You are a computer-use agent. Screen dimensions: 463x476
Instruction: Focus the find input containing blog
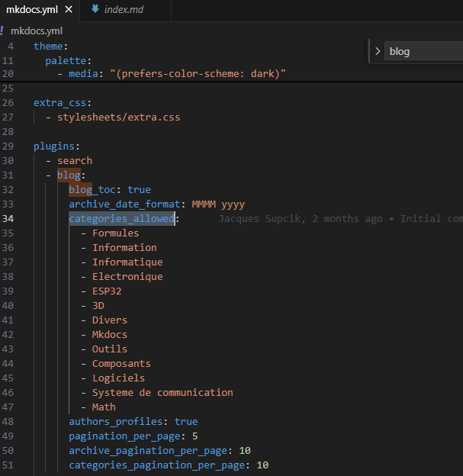click(423, 51)
